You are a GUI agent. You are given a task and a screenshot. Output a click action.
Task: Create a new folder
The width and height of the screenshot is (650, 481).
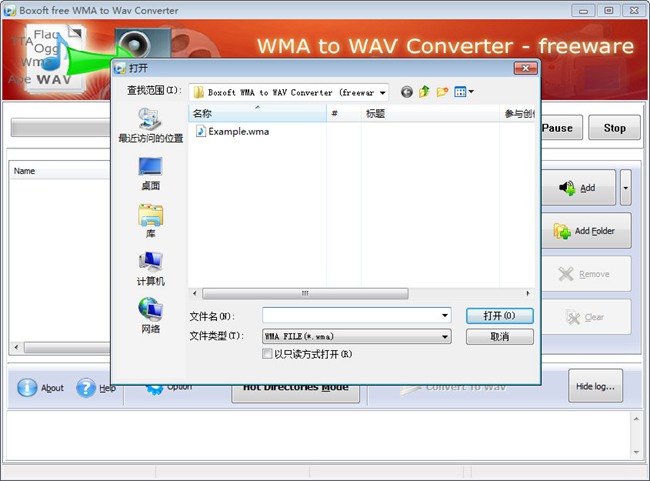442,92
